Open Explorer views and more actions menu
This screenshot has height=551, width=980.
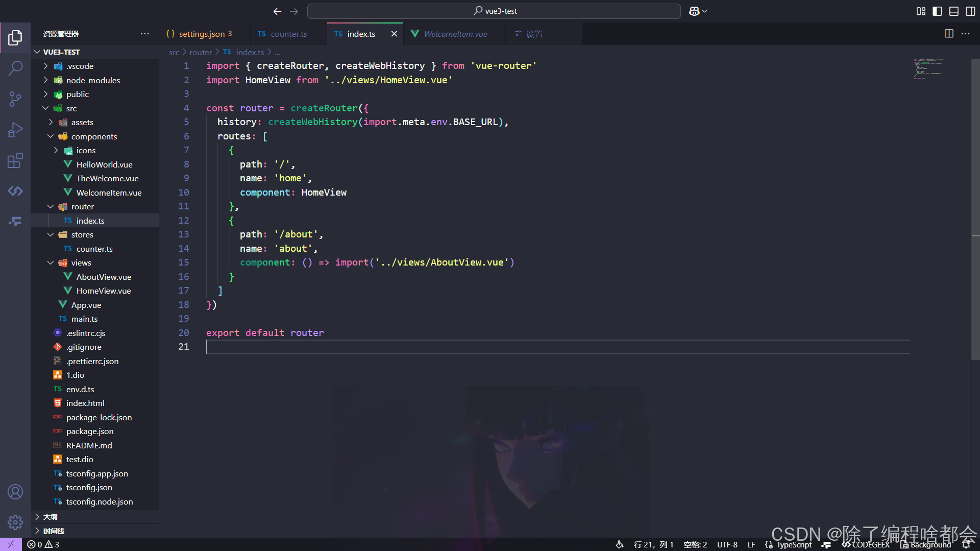[x=145, y=34]
